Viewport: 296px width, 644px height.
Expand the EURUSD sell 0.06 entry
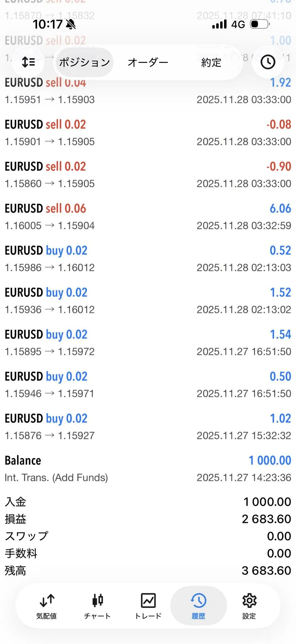click(148, 217)
